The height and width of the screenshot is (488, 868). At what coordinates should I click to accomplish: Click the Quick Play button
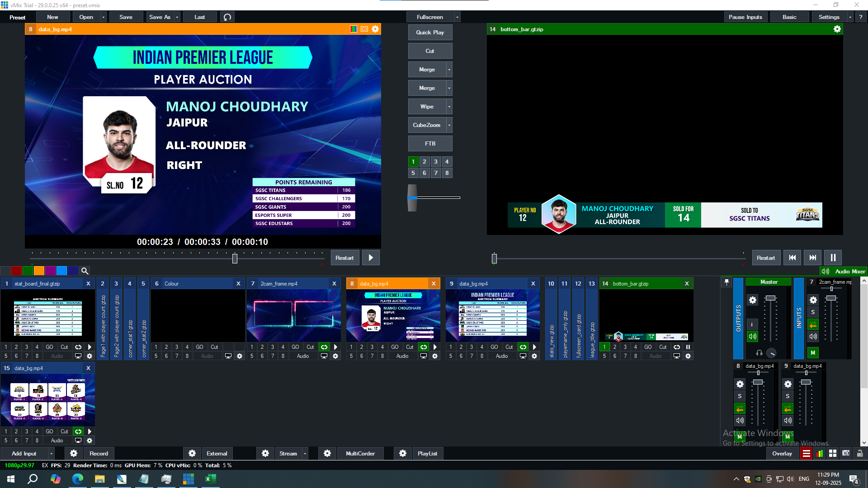click(x=430, y=33)
